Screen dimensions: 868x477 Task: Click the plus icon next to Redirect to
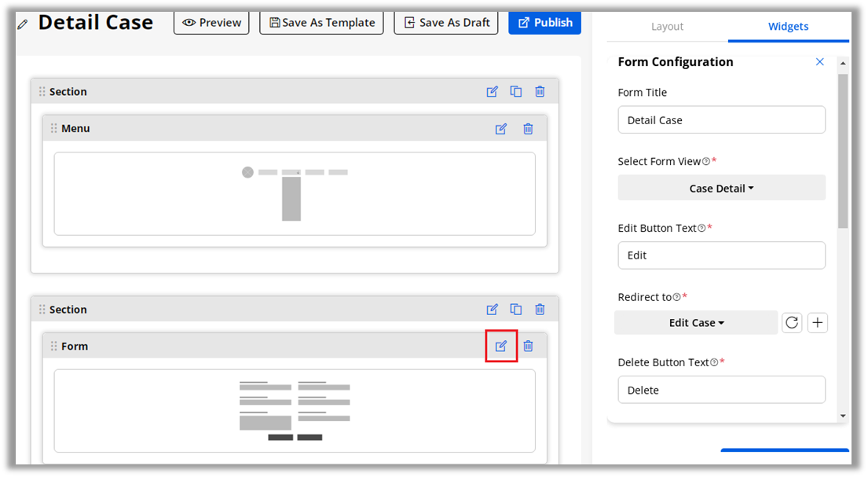(818, 323)
